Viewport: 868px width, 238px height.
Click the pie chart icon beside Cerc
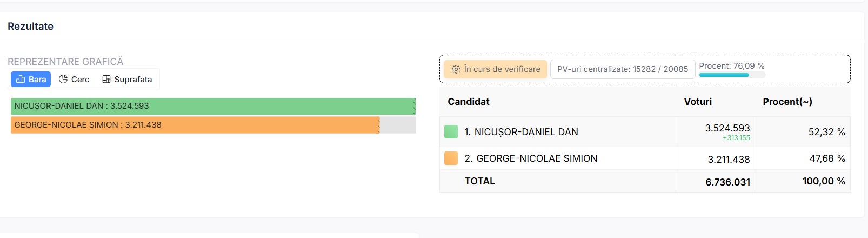point(63,80)
